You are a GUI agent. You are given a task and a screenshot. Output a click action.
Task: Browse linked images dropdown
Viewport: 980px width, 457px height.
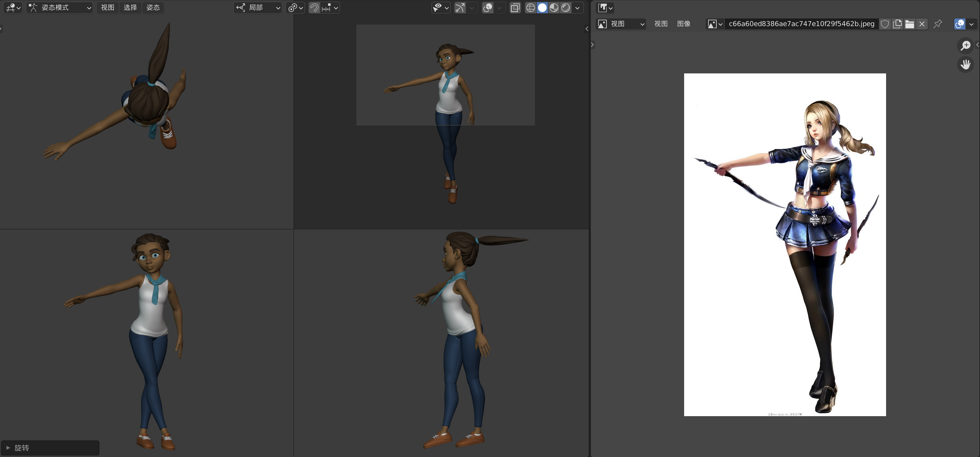[715, 24]
